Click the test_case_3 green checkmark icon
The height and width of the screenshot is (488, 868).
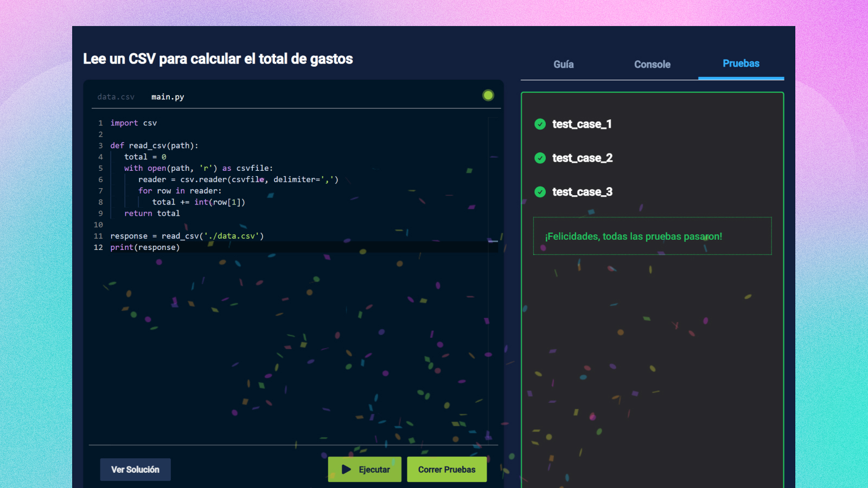click(540, 192)
